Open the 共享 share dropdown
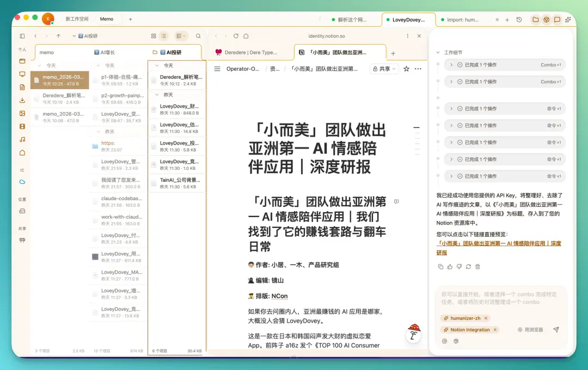This screenshot has width=588, height=370. [384, 69]
